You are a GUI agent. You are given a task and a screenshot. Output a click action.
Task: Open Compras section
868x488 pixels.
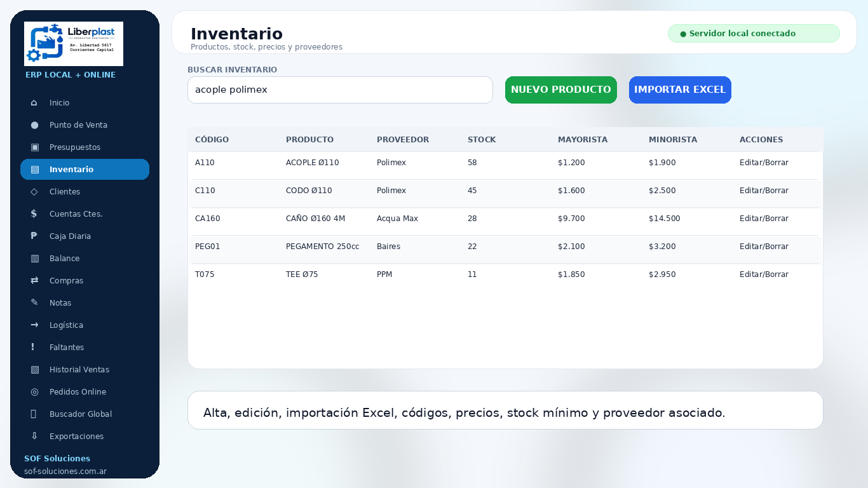pos(85,281)
